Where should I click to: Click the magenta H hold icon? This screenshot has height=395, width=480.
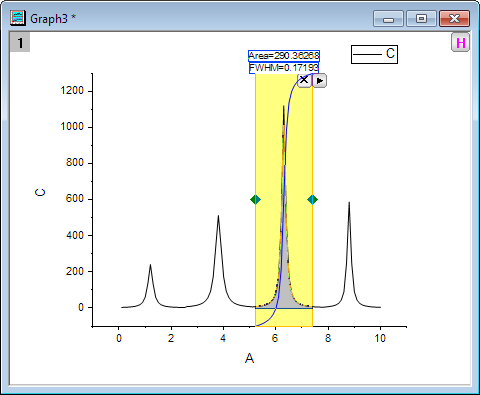461,42
